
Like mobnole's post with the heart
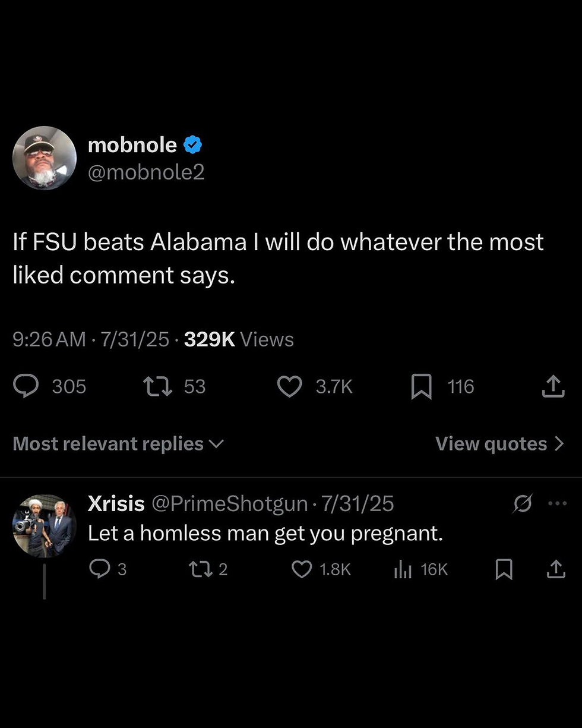(x=290, y=386)
